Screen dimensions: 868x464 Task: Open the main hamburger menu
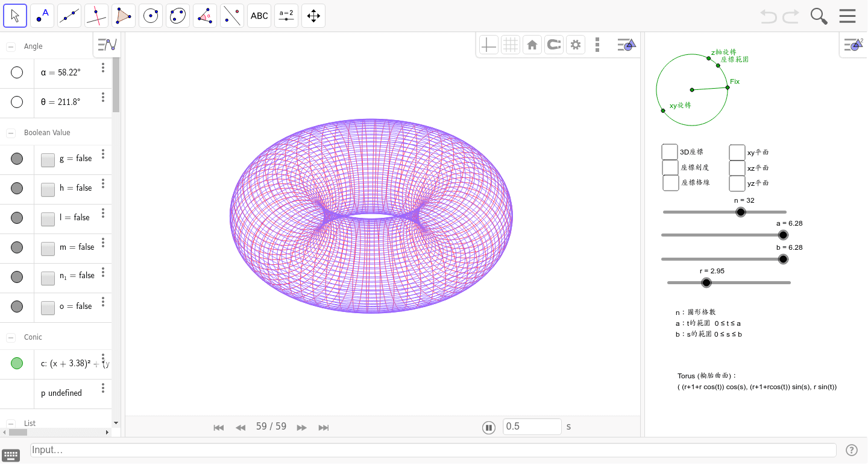(x=847, y=16)
